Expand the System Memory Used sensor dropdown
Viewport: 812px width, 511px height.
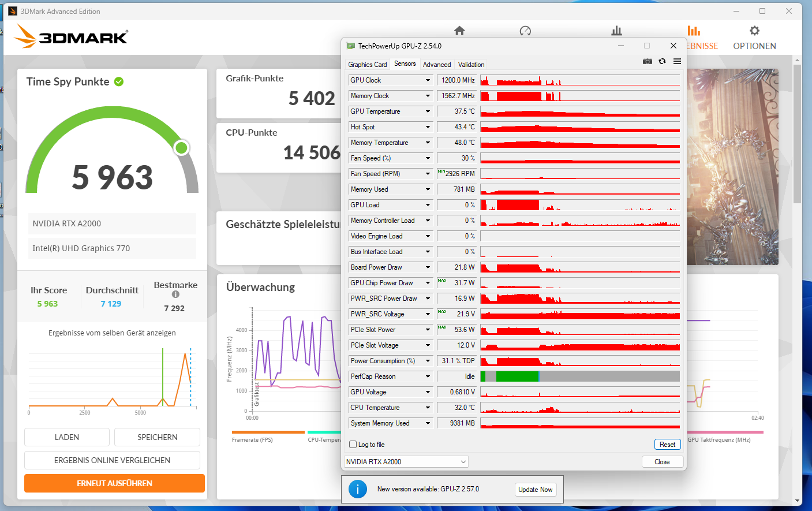[428, 423]
